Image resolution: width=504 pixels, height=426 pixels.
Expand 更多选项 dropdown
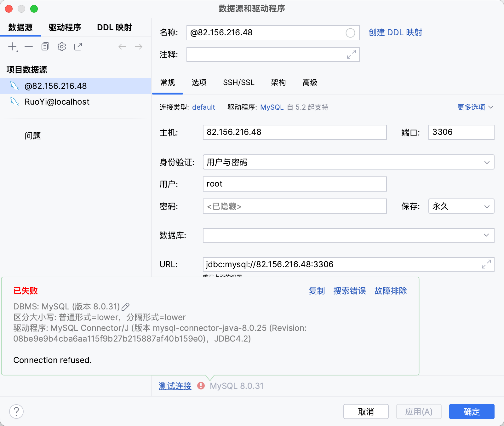[x=475, y=107]
